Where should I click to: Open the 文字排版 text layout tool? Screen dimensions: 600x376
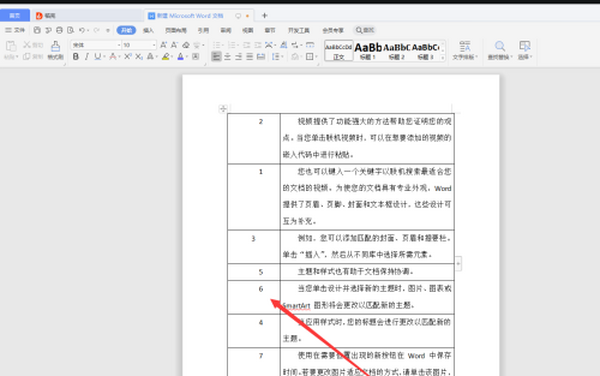coord(465,50)
